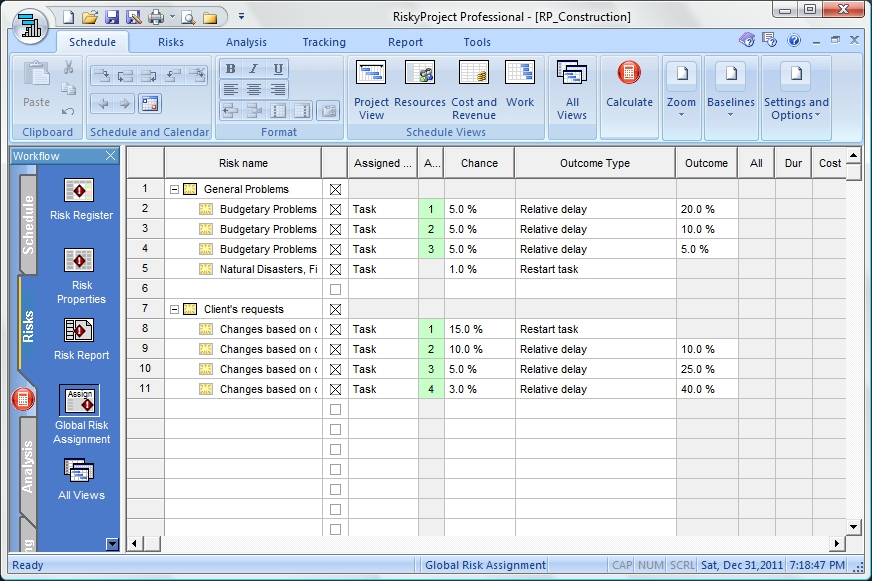The height and width of the screenshot is (581, 872).
Task: Toggle bold formatting
Action: (x=230, y=68)
